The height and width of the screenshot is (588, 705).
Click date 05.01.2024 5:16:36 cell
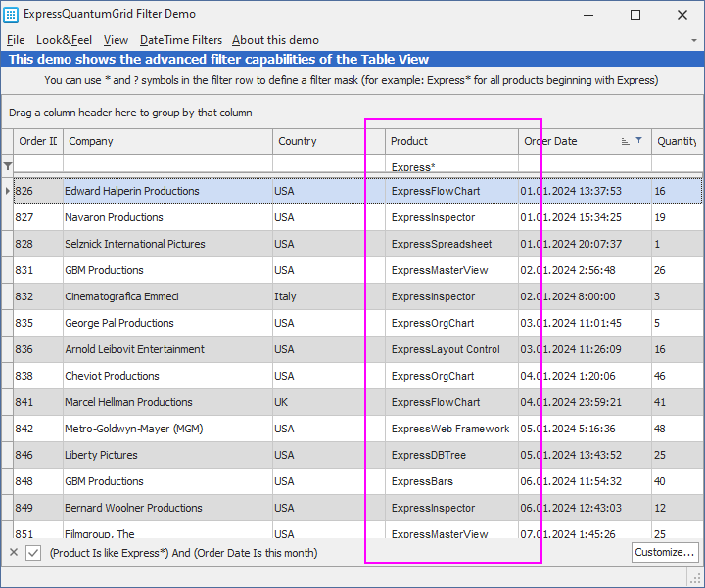click(585, 429)
